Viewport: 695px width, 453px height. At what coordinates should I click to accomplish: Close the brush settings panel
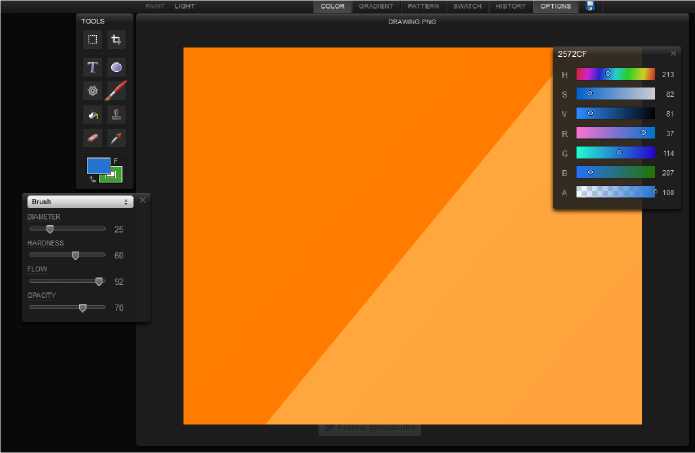click(142, 200)
